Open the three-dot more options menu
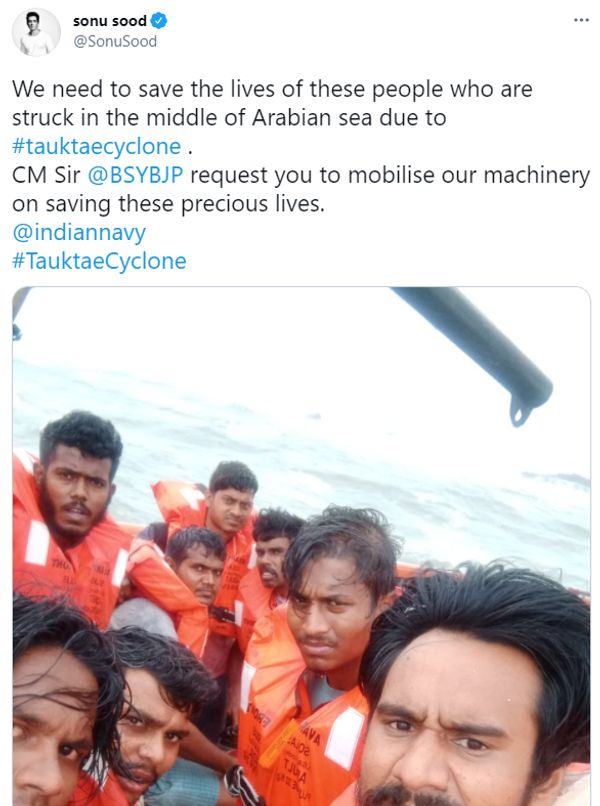Screen dimensions: 600x806 tap(581, 20)
